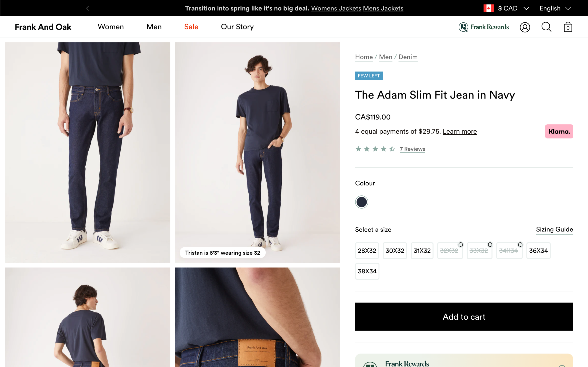Screen dimensions: 588x367
Task: Click the Klarna badge
Action: point(559,131)
